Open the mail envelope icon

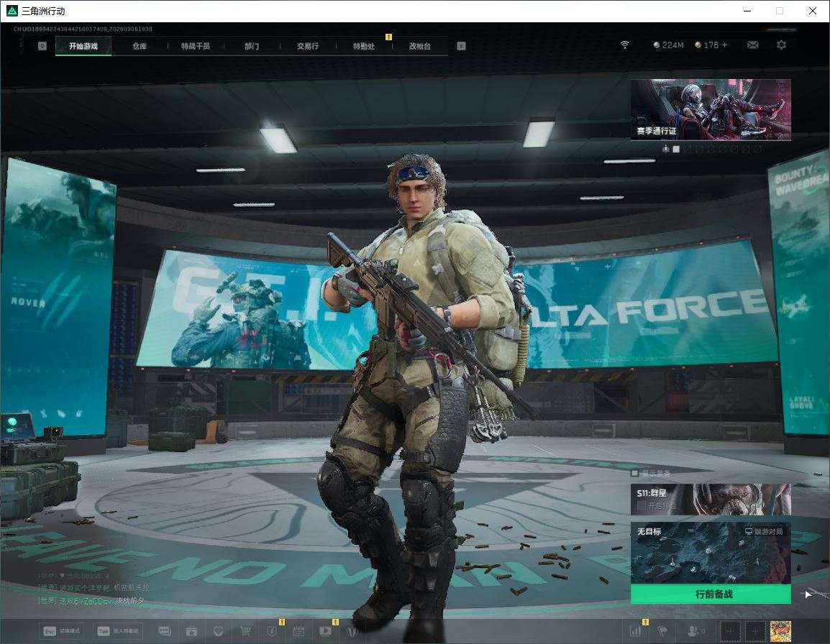coord(753,45)
